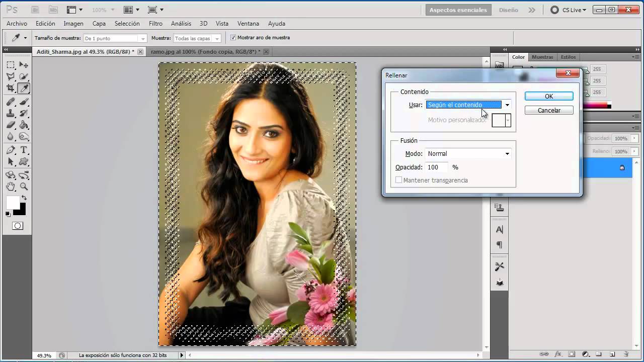Image resolution: width=644 pixels, height=362 pixels.
Task: Open the Modo blending dropdown
Action: pyautogui.click(x=468, y=154)
